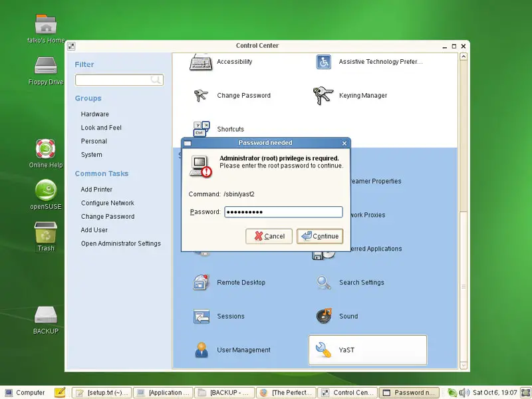This screenshot has height=399, width=532.
Task: Open the Floppy Drive desktop icon
Action: coord(46,65)
